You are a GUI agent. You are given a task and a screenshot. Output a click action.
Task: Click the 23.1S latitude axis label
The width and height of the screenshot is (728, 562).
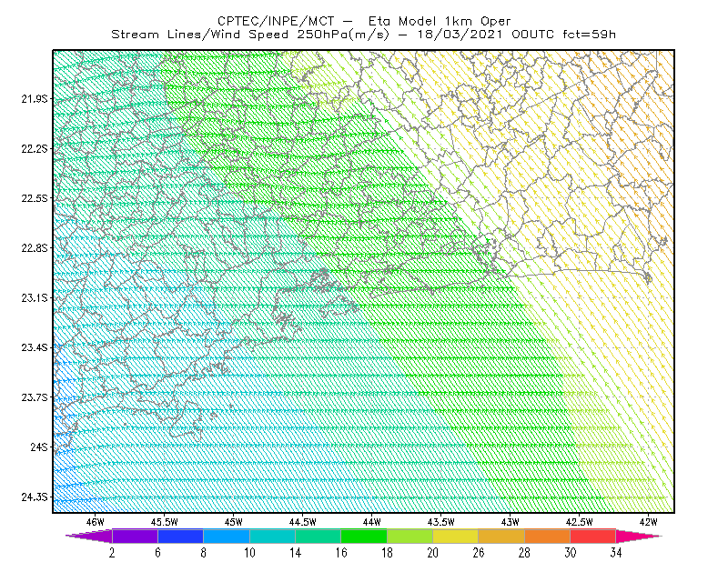35,298
